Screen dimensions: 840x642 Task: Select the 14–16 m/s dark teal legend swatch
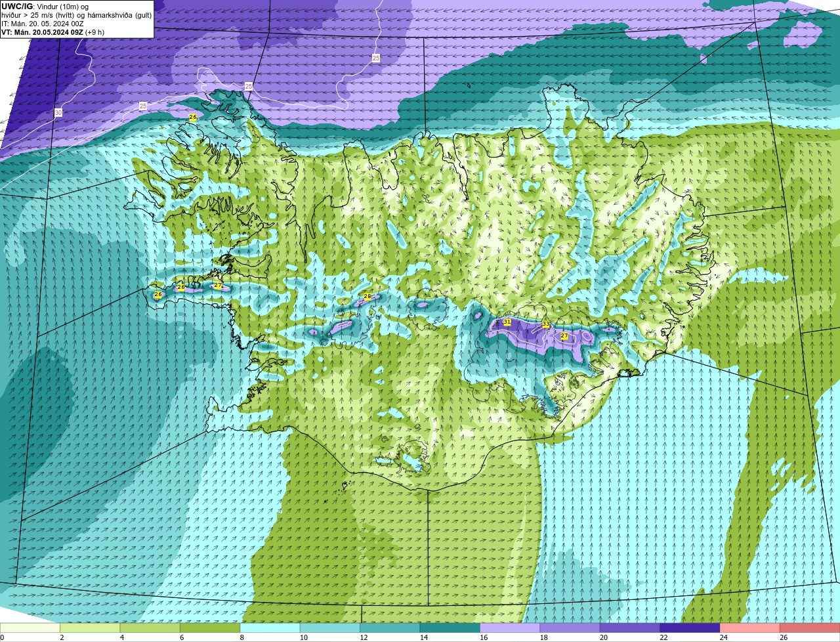450,628
